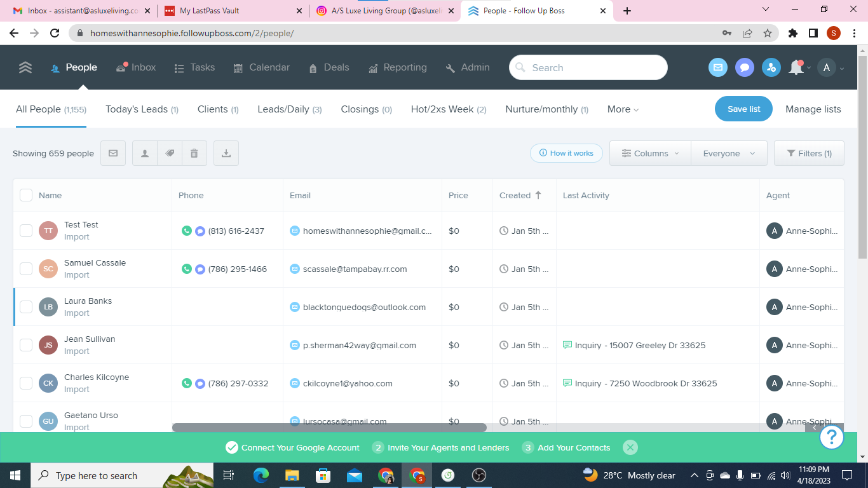Tick the select-all checkbox in the Name header
This screenshot has width=868, height=488.
26,195
